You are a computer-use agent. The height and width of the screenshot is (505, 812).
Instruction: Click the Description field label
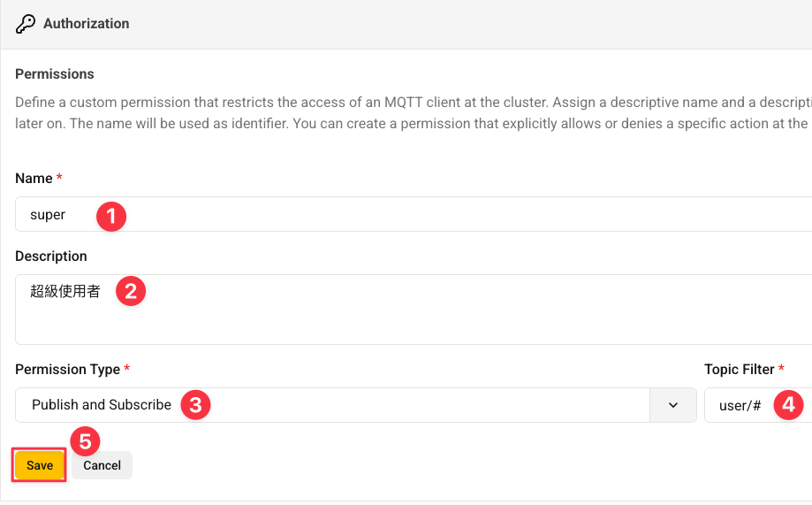point(51,256)
